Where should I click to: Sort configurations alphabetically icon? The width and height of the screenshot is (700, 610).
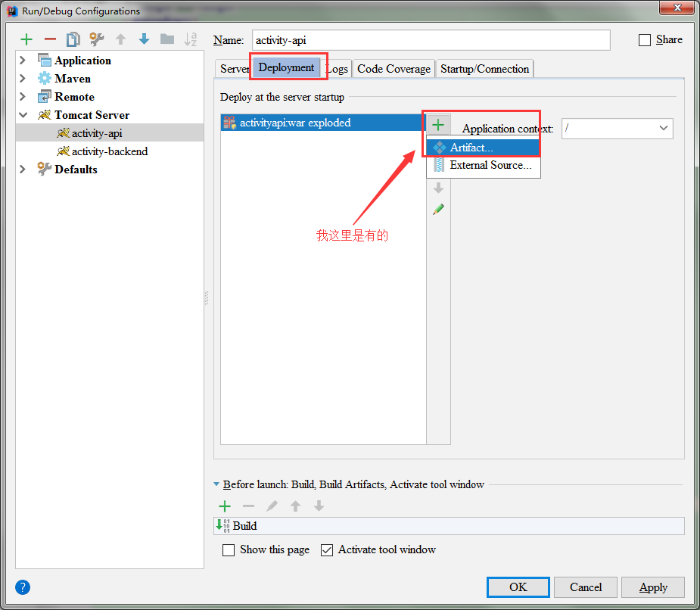pos(191,39)
